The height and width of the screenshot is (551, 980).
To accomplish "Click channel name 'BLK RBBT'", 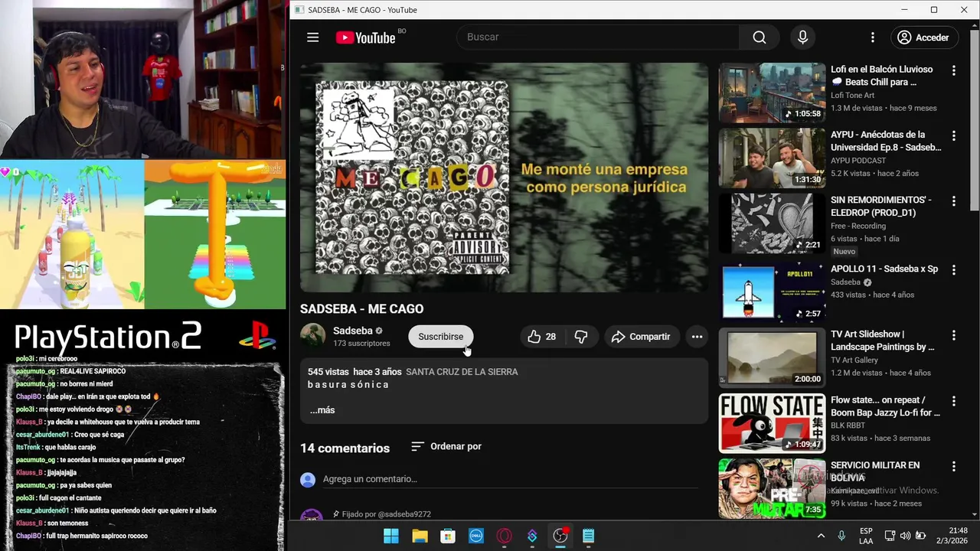I will pyautogui.click(x=848, y=425).
